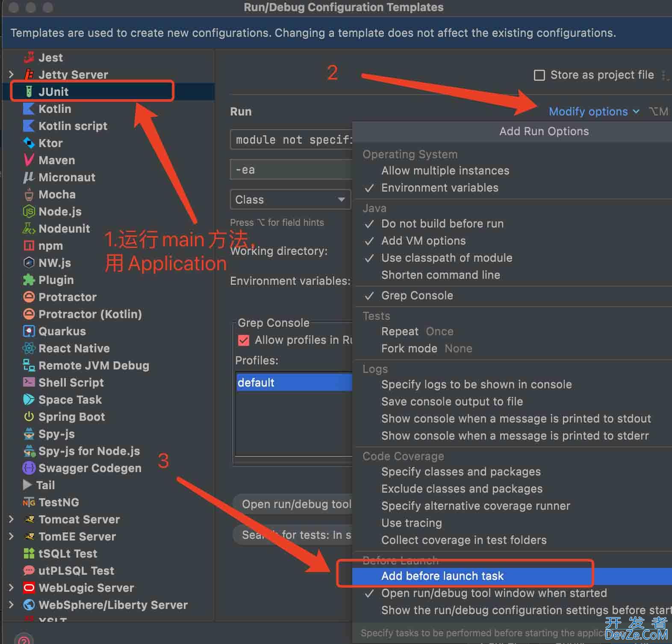Viewport: 672px width, 644px height.
Task: Click the Quarkus icon
Action: pyautogui.click(x=29, y=331)
